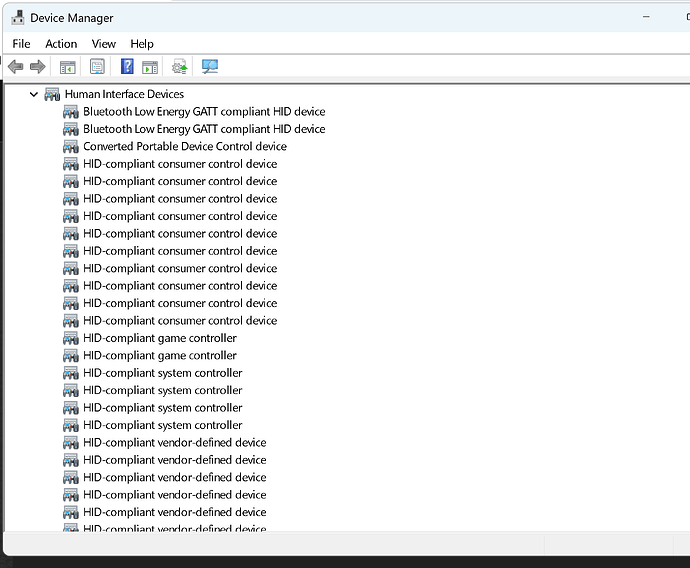Click the Update device driver icon
Viewport: 690px width, 568px height.
(180, 67)
